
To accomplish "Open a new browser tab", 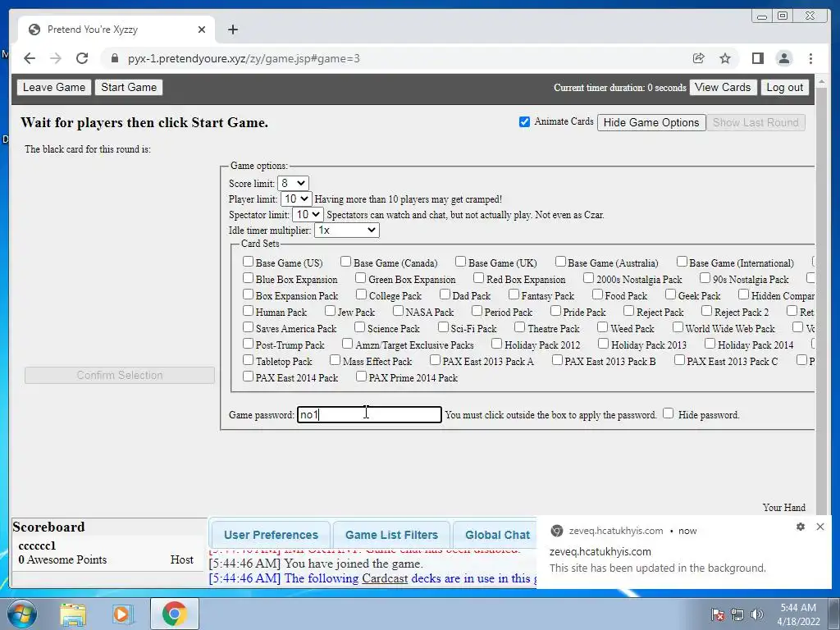I will pyautogui.click(x=232, y=30).
